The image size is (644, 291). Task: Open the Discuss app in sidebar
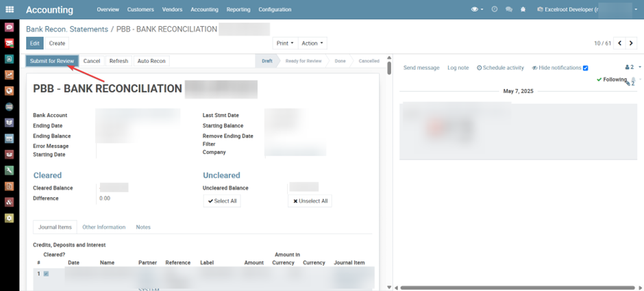[9, 27]
